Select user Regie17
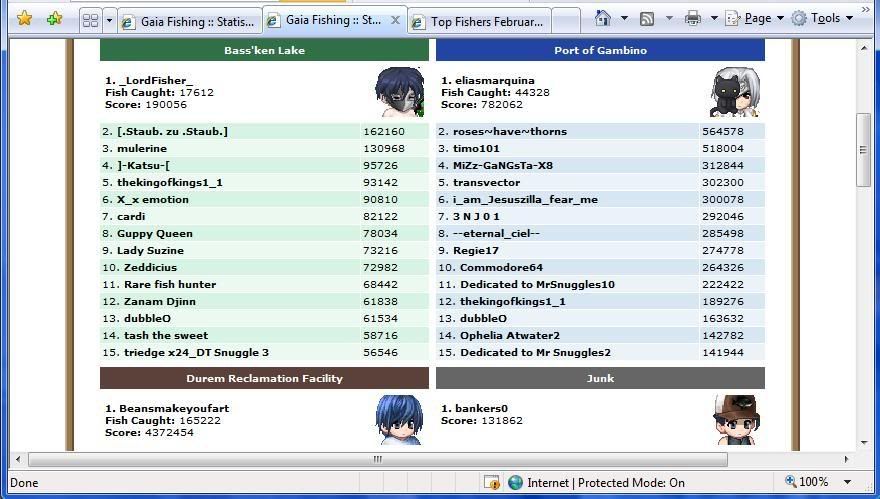 tap(475, 250)
